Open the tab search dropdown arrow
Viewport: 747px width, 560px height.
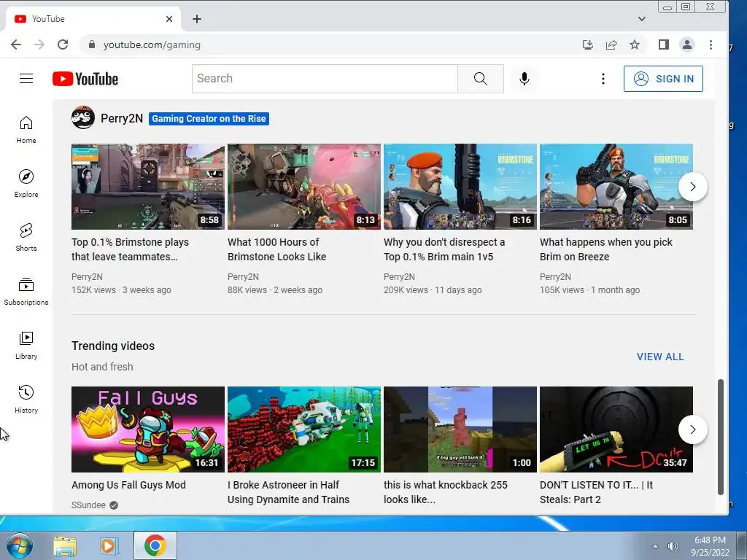click(x=642, y=19)
